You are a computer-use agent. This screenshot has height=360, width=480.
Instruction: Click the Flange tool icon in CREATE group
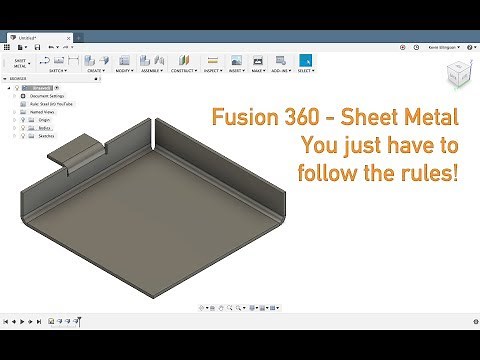coord(104,60)
